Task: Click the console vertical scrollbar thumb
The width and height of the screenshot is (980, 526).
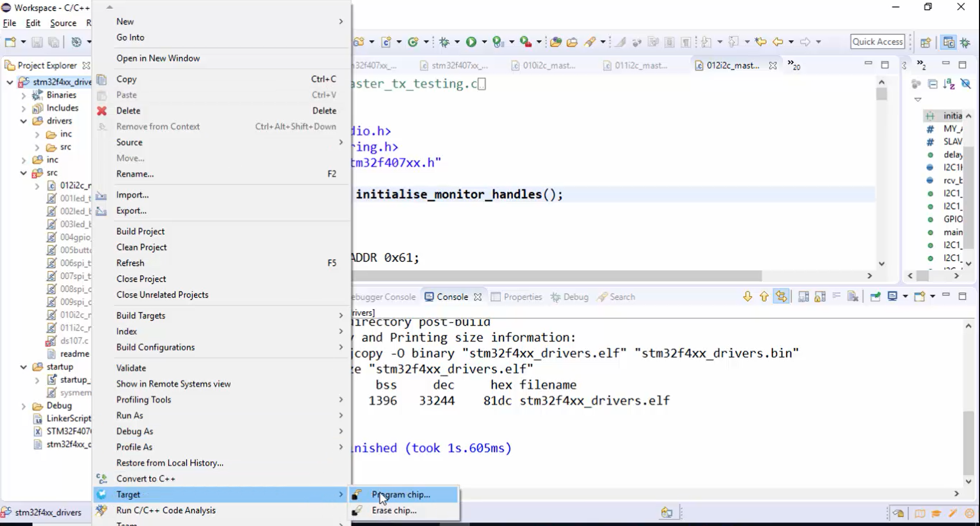Action: (968, 443)
